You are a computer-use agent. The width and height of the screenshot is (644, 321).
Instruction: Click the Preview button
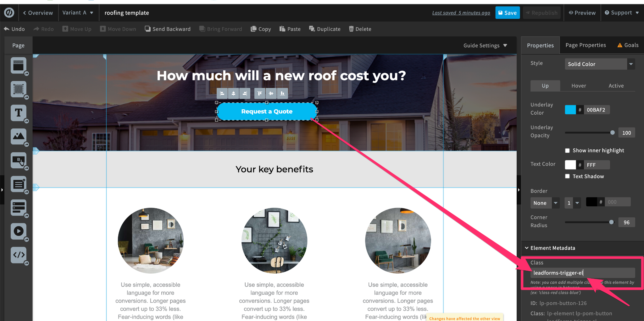point(582,13)
